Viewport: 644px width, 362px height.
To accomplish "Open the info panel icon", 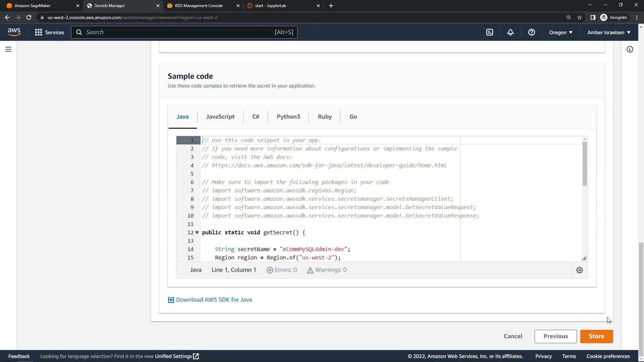I will click(x=630, y=49).
